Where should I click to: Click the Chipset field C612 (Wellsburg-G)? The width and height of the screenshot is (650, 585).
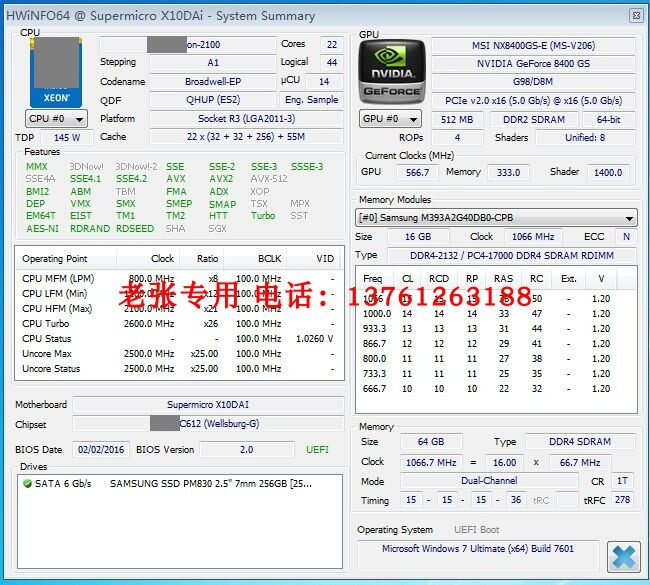coord(208,424)
